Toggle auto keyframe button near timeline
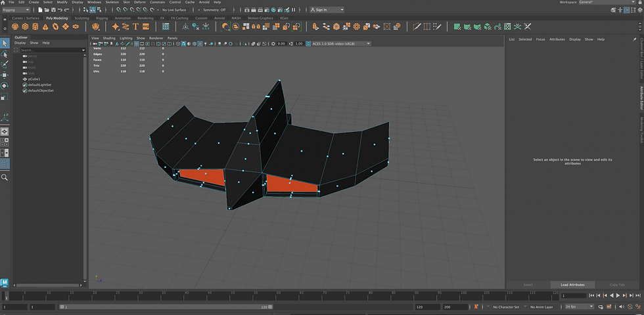Screen dimensions: 644x315 pos(630,306)
